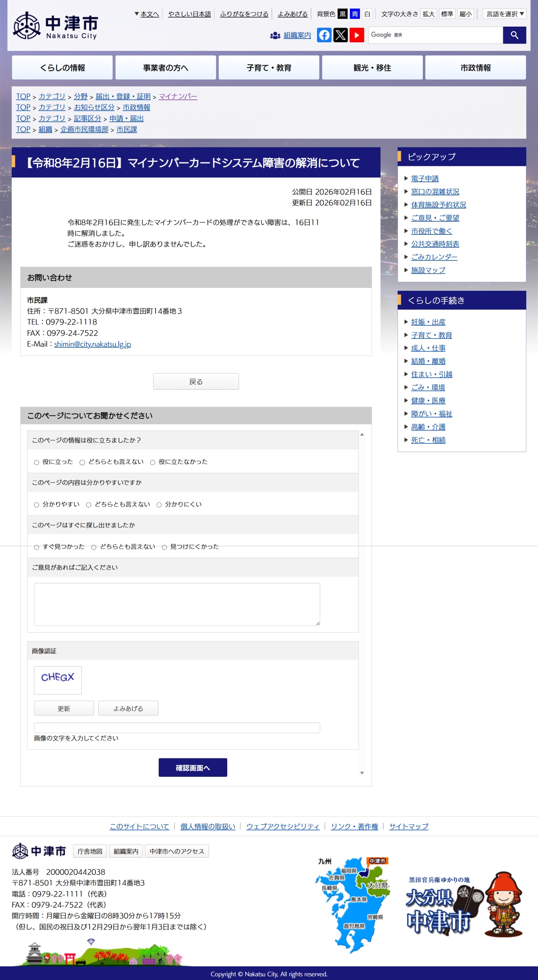Open the Facebook icon link
The width and height of the screenshot is (538, 980).
pos(324,35)
